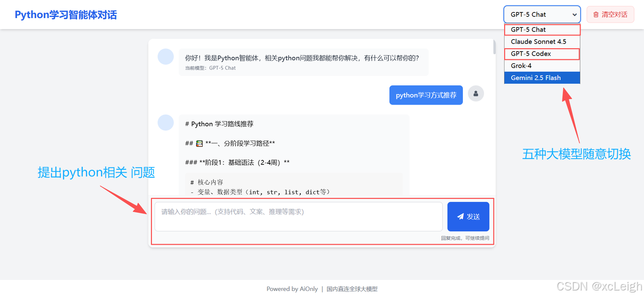
Task: Click the Powered by AiOnly footer text
Action: (x=292, y=289)
